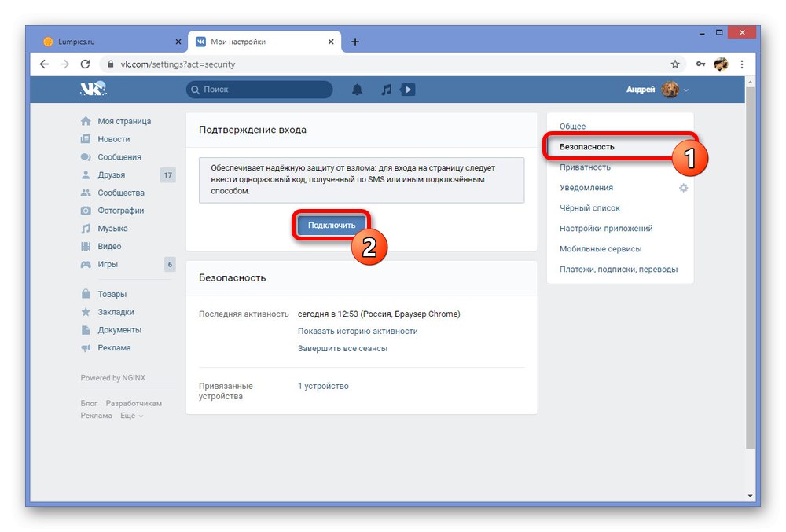The width and height of the screenshot is (786, 532).
Task: Open the Завершить все сеансы link
Action: point(343,348)
